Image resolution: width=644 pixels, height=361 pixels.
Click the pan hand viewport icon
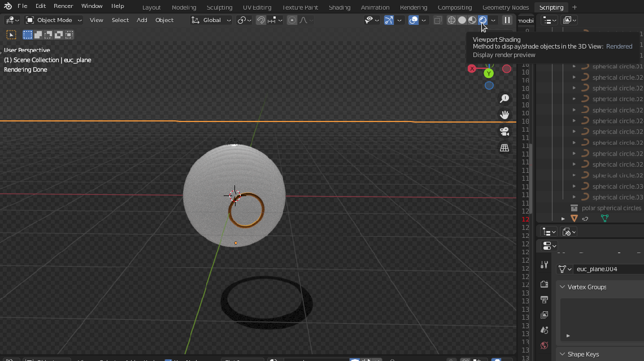click(504, 115)
